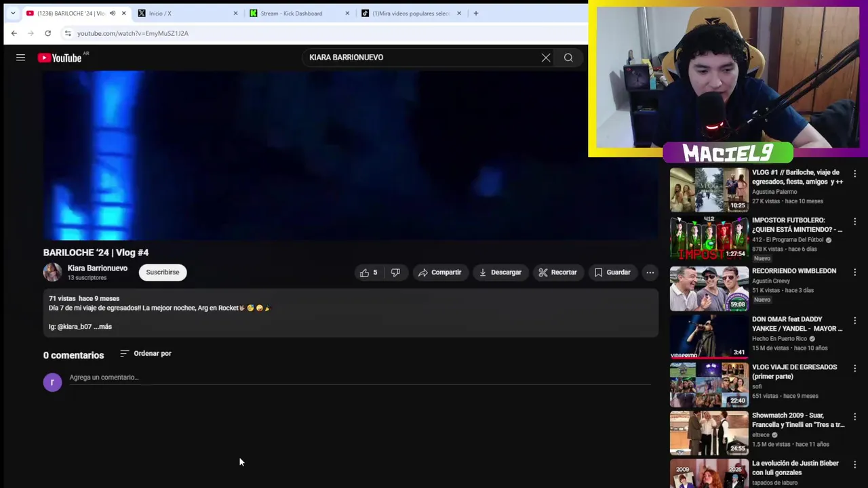This screenshot has height=488, width=868.
Task: Open options for DON OMAR video
Action: [x=854, y=320]
